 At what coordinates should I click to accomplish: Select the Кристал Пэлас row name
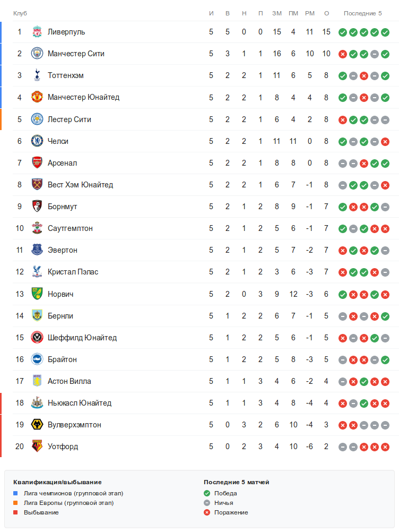[73, 272]
